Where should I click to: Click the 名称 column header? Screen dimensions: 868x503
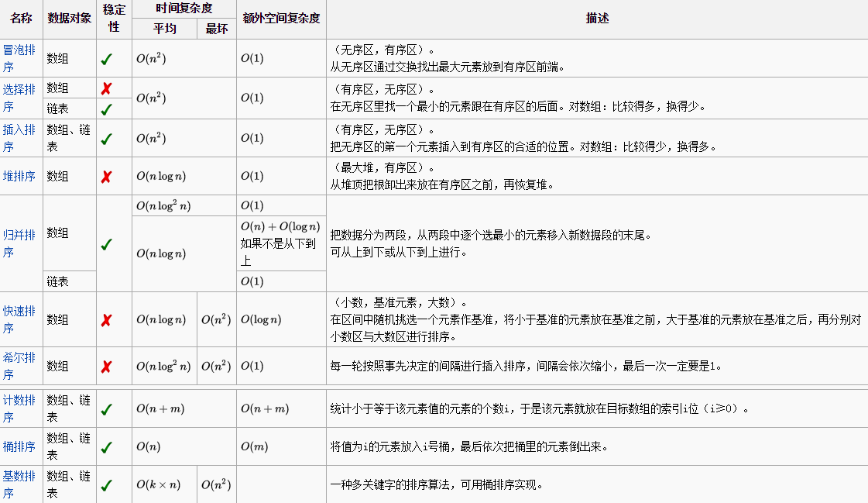21,19
